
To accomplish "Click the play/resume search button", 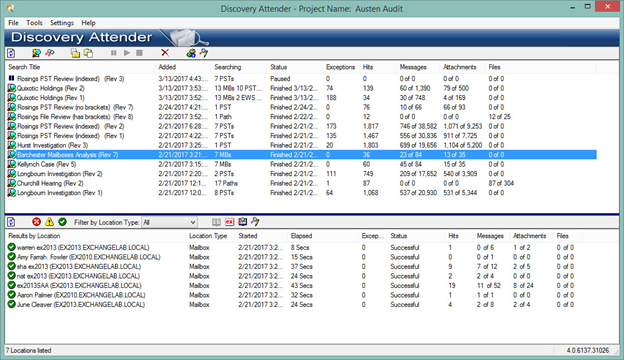I will pos(127,53).
